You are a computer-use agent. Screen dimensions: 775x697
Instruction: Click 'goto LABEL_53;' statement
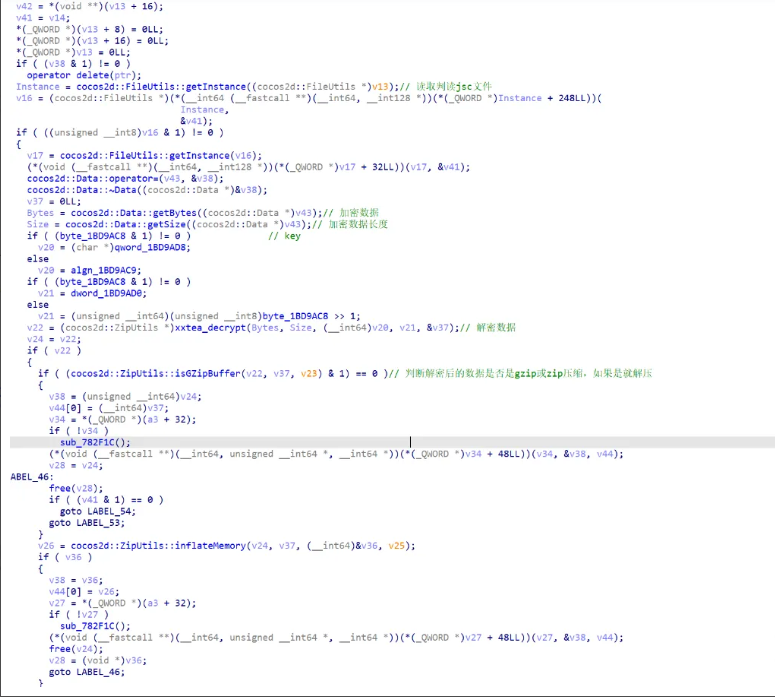87,523
